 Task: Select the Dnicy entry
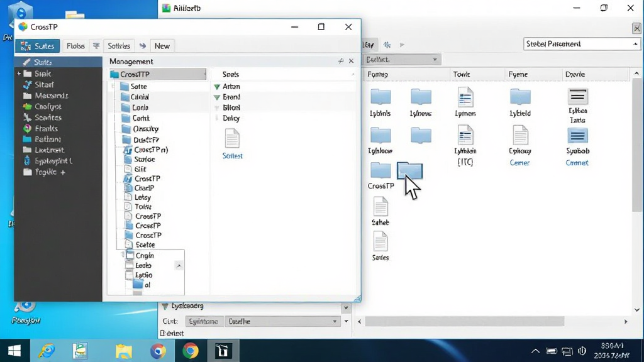(x=231, y=118)
